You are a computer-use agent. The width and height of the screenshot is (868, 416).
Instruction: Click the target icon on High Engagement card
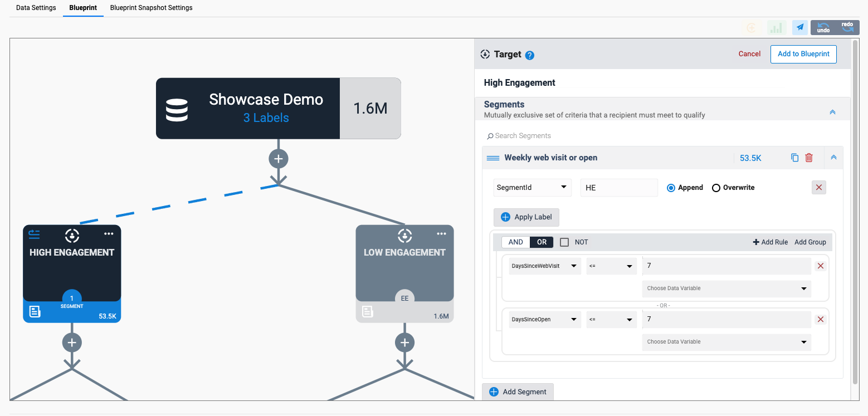tap(72, 235)
